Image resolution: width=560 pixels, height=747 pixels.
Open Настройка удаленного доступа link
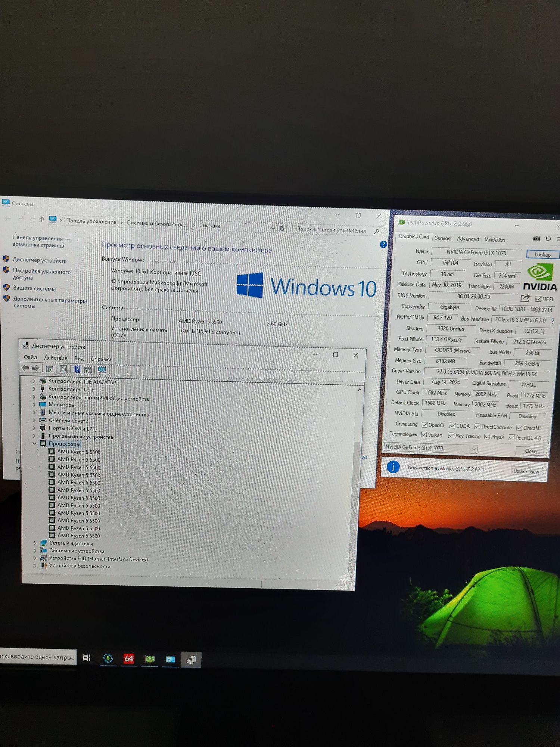click(x=42, y=275)
